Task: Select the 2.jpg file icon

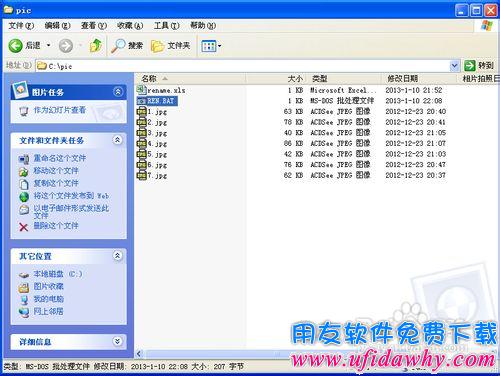Action: (142, 122)
